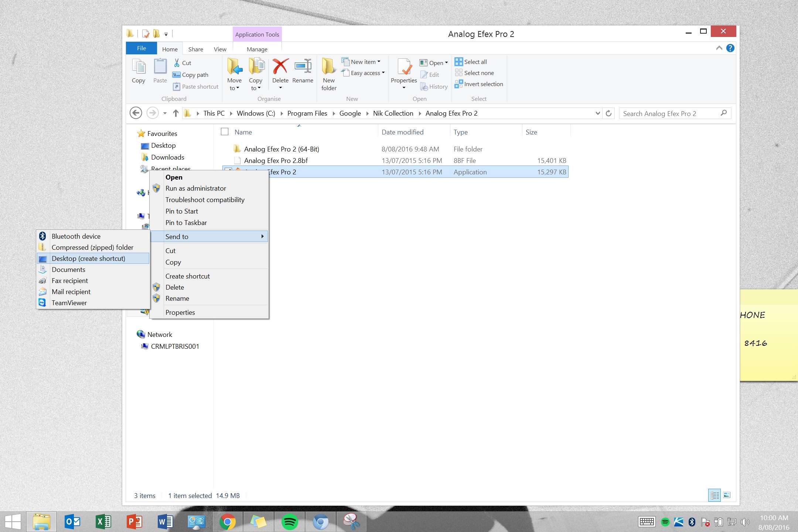Choose Compressed (zipped) folder
The height and width of the screenshot is (532, 798).
point(93,247)
